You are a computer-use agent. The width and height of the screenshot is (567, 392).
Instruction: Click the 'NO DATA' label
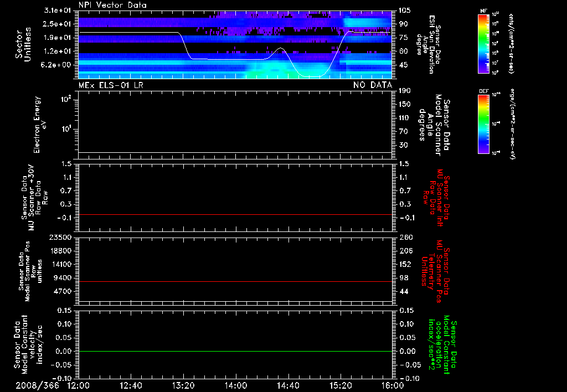[373, 85]
